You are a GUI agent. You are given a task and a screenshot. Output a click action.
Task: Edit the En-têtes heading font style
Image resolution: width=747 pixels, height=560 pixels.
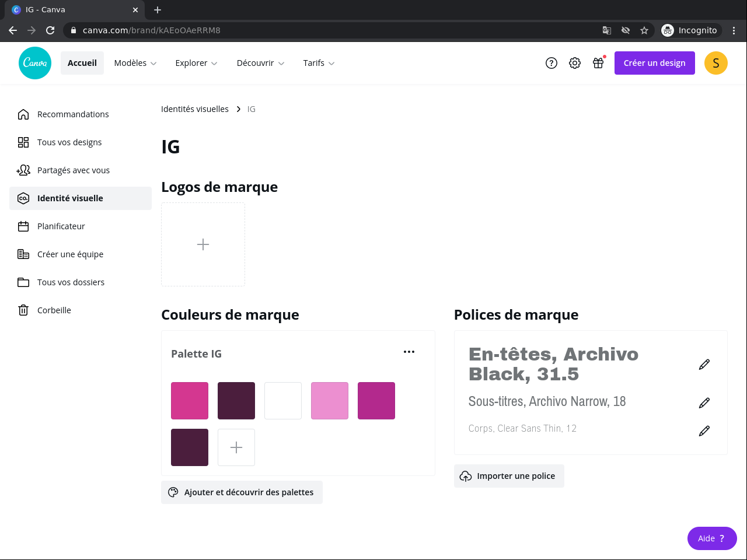click(x=704, y=365)
